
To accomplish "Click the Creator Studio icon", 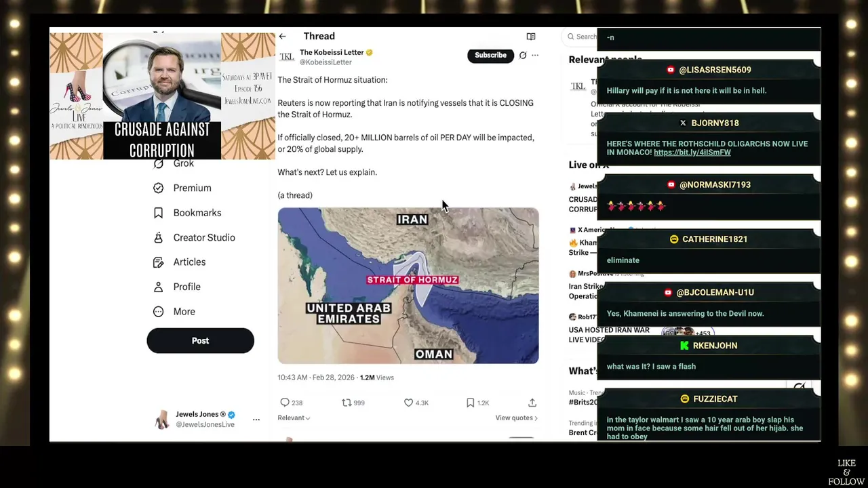I will coord(158,237).
